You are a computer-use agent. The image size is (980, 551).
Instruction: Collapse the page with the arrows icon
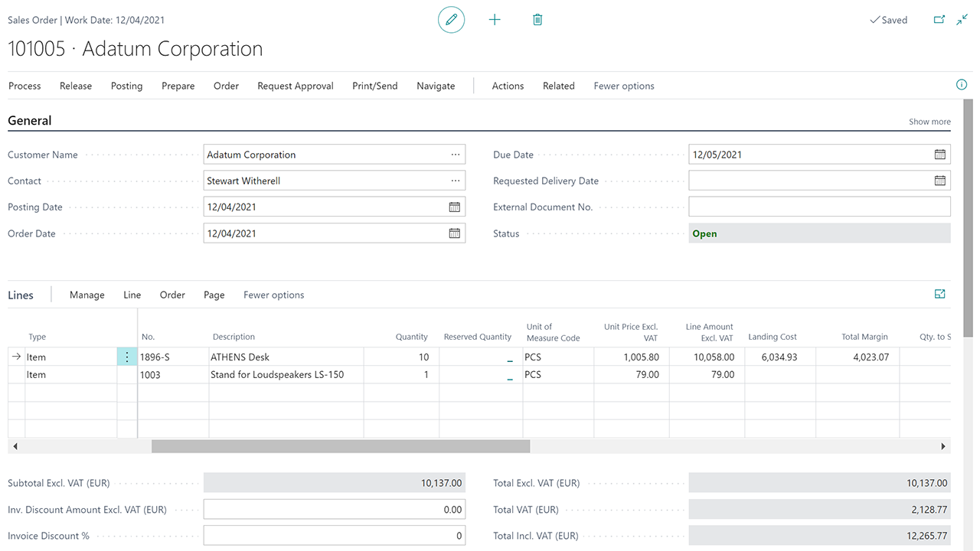pyautogui.click(x=962, y=20)
